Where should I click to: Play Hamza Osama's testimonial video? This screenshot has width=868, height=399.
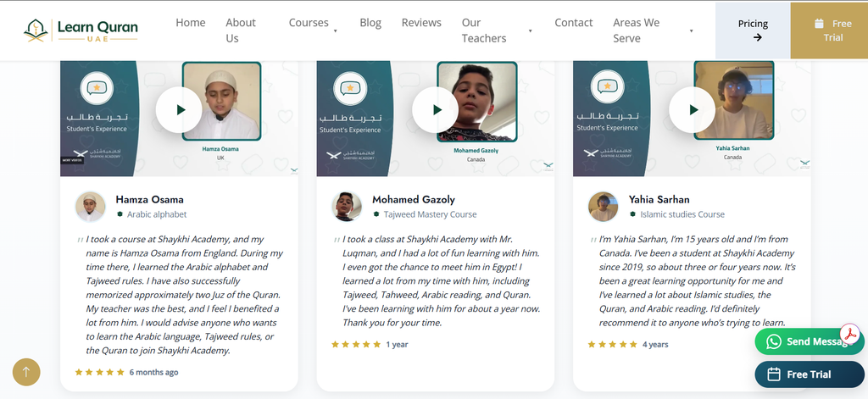(178, 109)
